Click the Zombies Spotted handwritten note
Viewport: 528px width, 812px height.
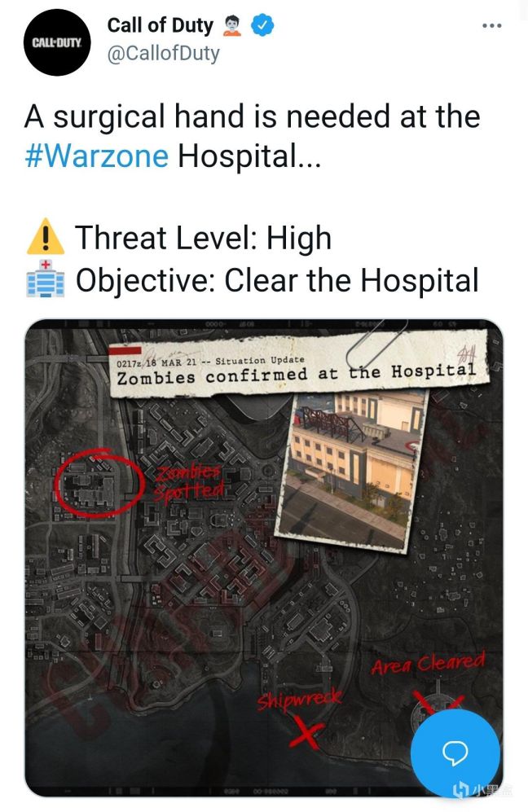click(189, 481)
